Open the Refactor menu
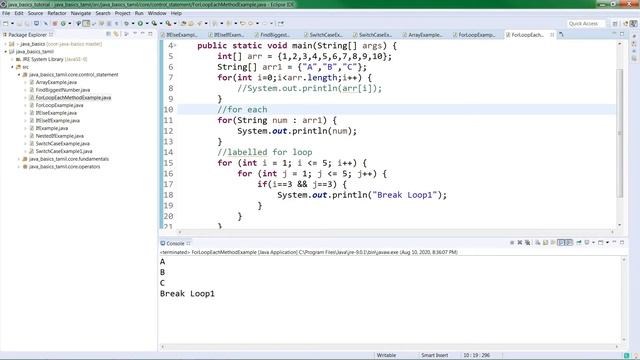The height and width of the screenshot is (360, 640). click(57, 13)
